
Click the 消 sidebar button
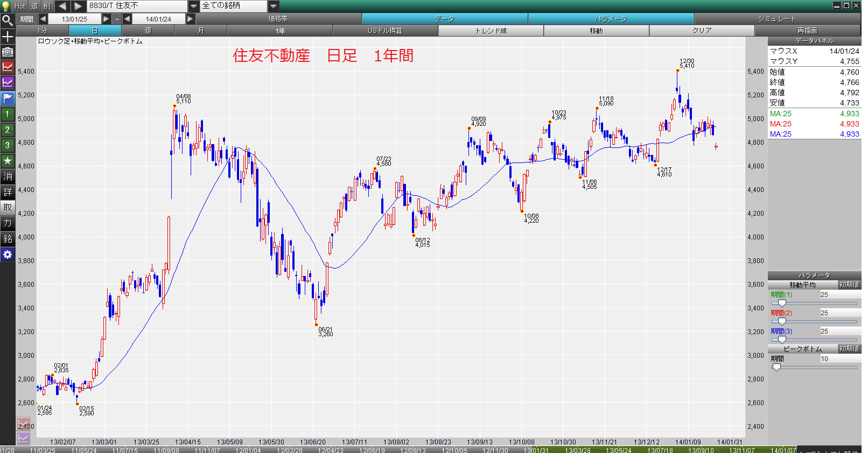click(x=8, y=176)
